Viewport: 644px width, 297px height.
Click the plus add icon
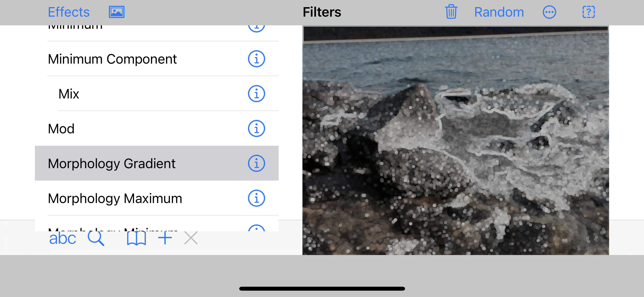coord(165,238)
